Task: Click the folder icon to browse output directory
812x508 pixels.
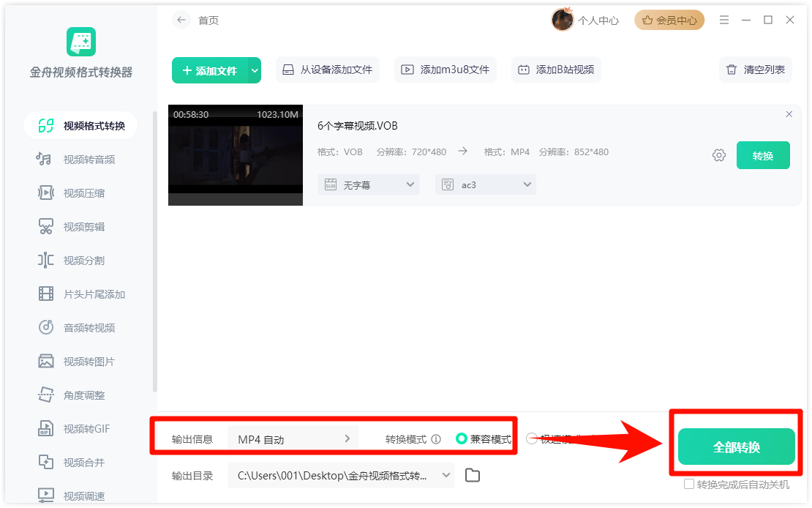Action: pos(473,475)
